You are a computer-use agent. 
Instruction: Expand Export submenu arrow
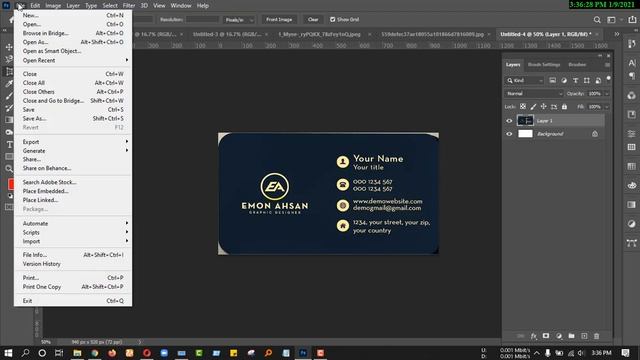click(x=127, y=142)
